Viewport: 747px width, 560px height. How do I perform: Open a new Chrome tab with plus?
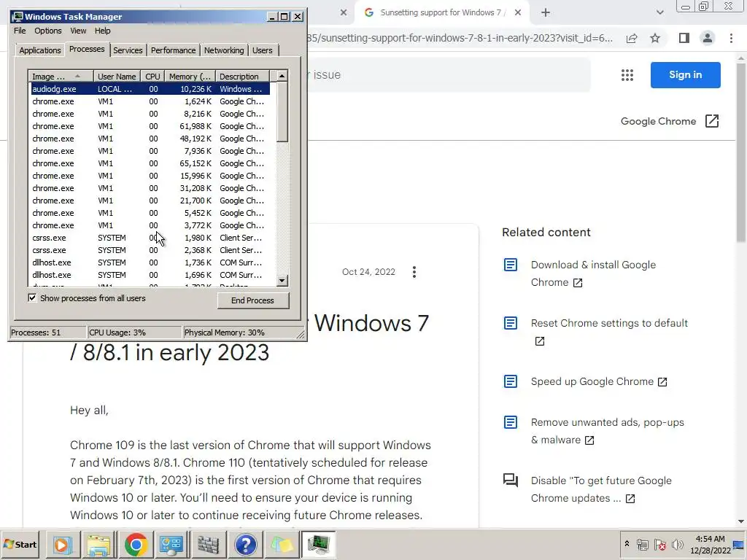(x=546, y=13)
